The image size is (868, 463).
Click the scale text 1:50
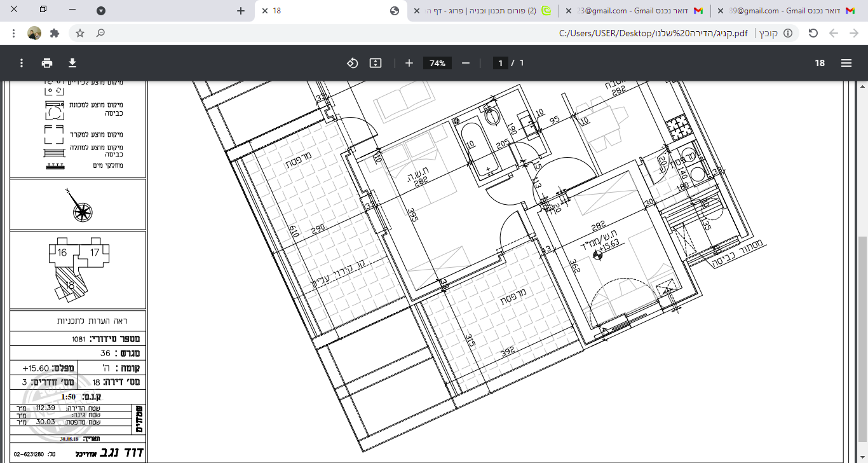(x=68, y=397)
